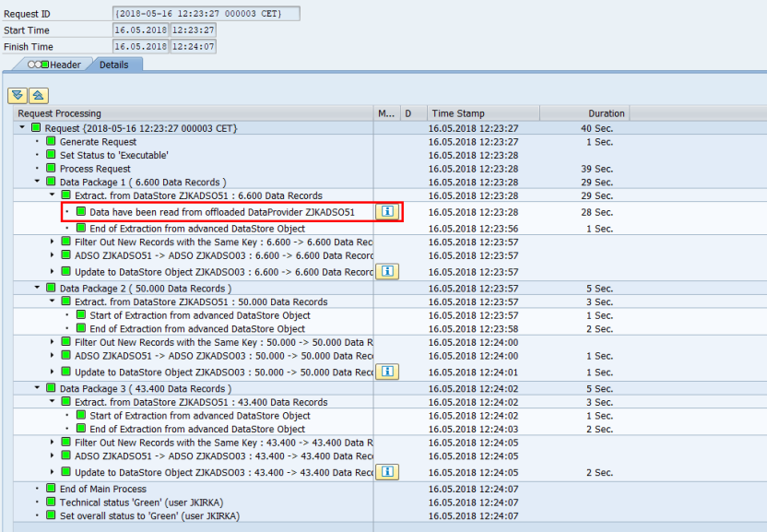Switch to the Header tab

click(54, 65)
